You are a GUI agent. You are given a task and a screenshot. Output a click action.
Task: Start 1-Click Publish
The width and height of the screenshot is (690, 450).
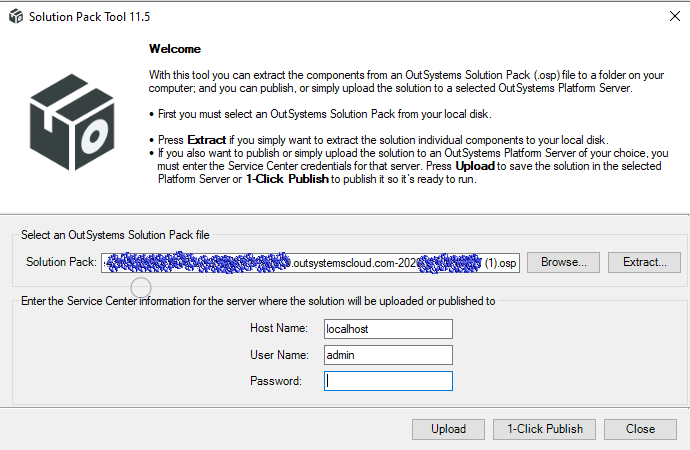pos(544,429)
